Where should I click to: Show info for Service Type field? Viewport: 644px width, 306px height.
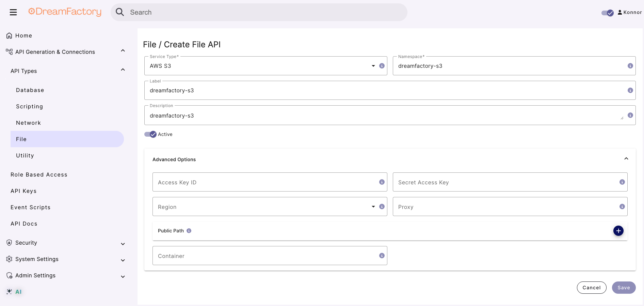coord(382,66)
